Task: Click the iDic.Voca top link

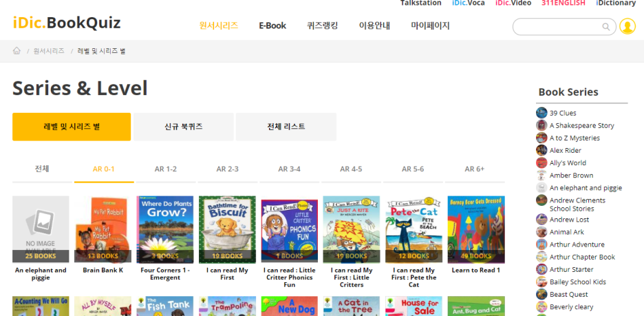Action: click(469, 3)
